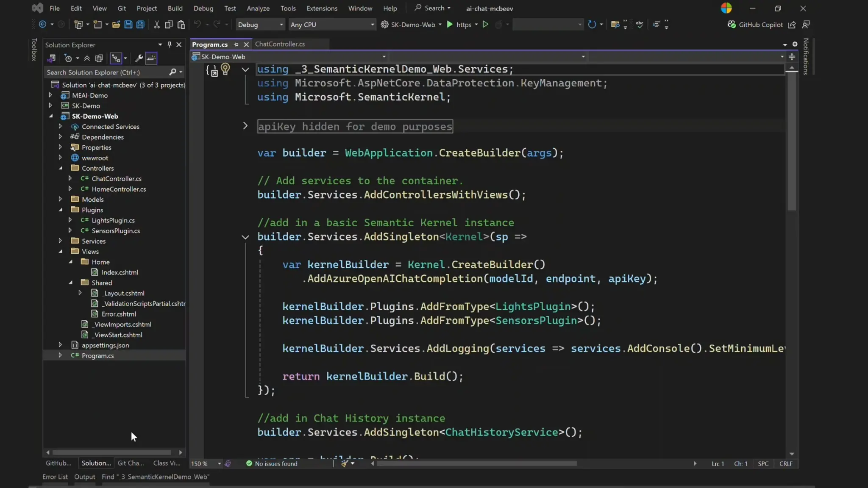Click the green Start debugging arrow
Screen dimensions: 868x488
coord(450,25)
